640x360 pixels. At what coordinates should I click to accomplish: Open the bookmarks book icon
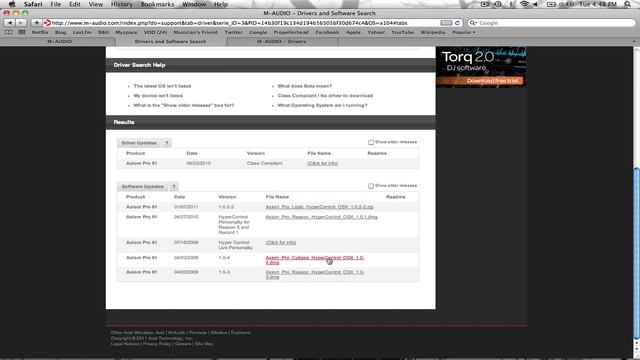click(x=9, y=32)
